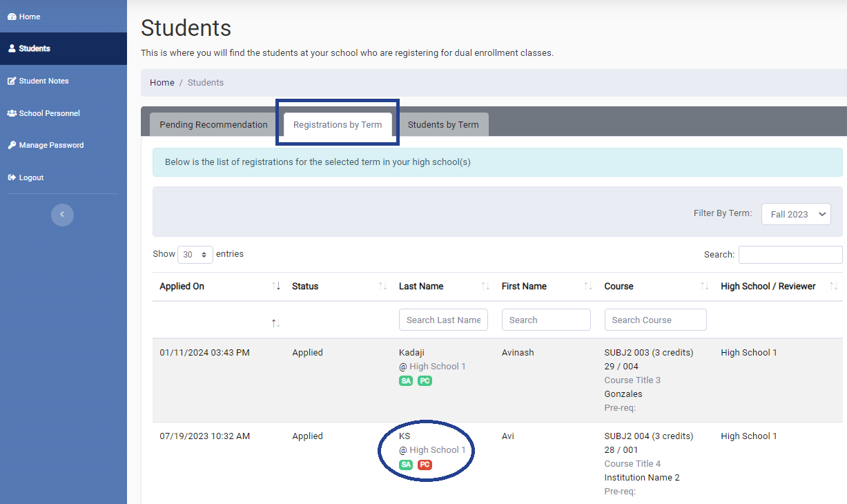847x504 pixels.
Task: Click the Home dashboard icon in sidebar
Action: click(x=12, y=17)
